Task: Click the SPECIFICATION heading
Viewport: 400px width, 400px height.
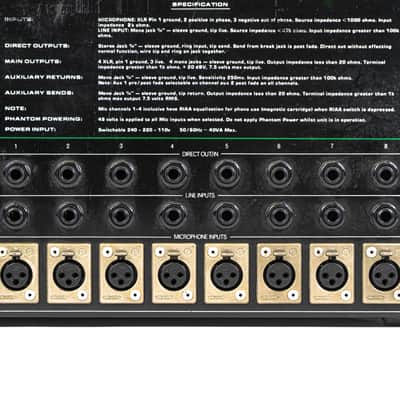Action: point(200,4)
